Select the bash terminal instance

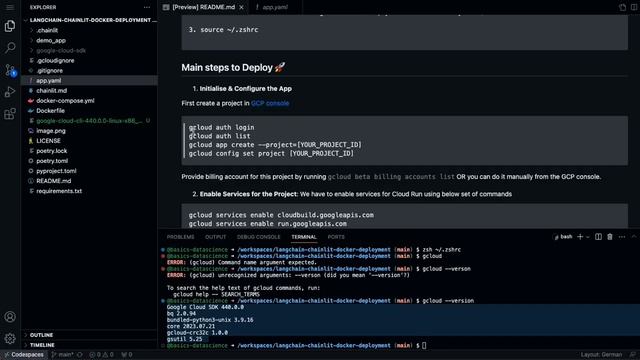563,237
